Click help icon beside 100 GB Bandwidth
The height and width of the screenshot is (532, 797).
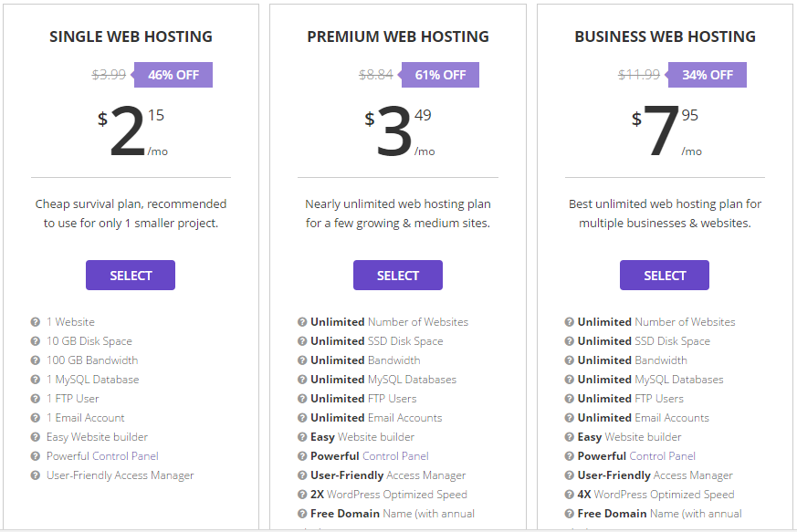pyautogui.click(x=36, y=360)
